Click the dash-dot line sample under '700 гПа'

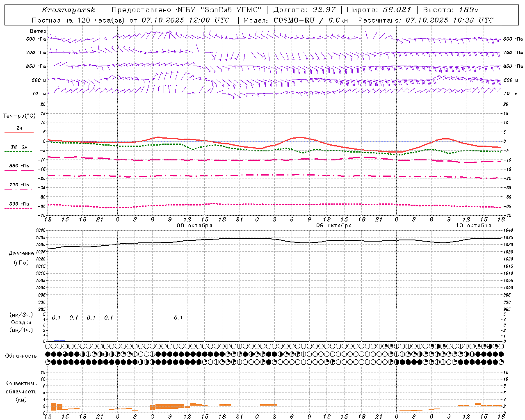coord(18,189)
